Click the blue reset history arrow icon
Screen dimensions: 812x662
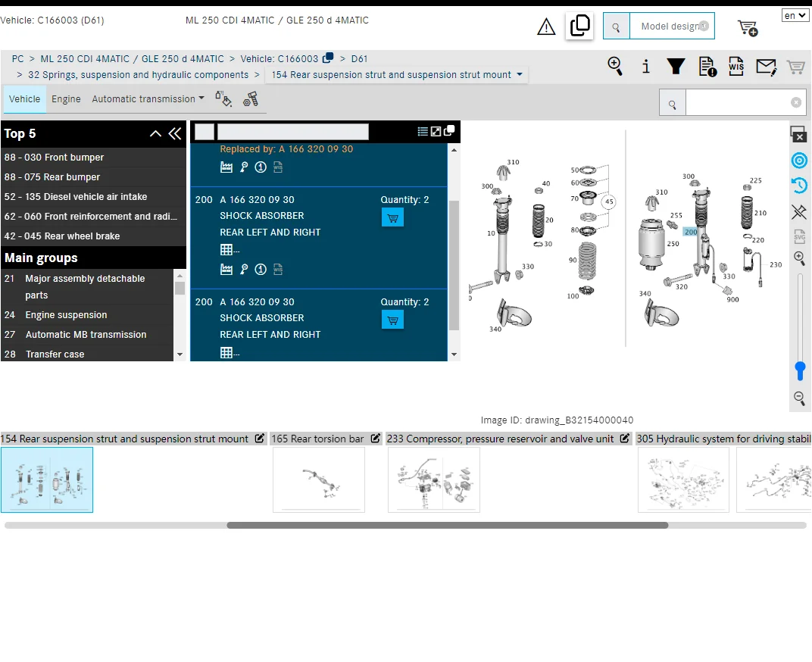click(x=800, y=186)
